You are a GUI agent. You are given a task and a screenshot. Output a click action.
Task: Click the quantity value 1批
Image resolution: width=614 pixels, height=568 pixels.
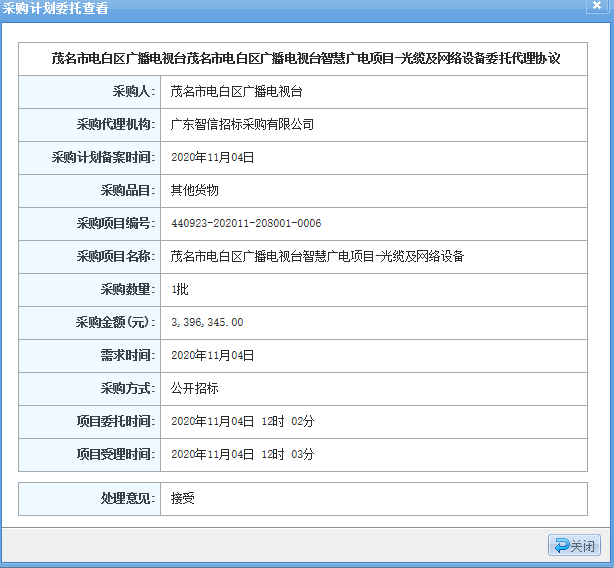[x=180, y=289]
